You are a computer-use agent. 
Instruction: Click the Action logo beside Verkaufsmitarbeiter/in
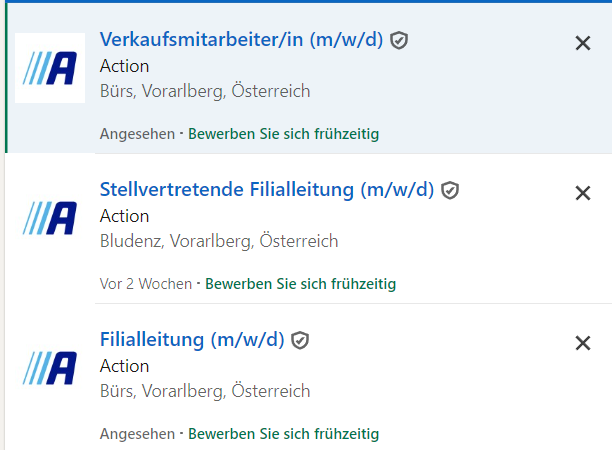(50, 68)
